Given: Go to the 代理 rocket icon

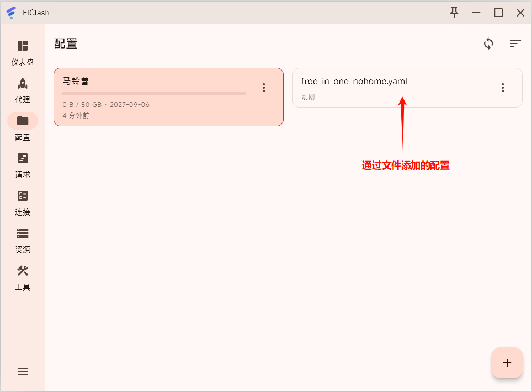Looking at the screenshot, I should [23, 84].
